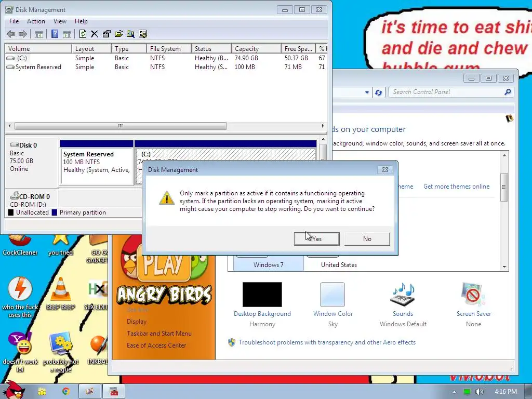Open the File menu in Disk Management
Screen dimensions: 532x399
click(14, 21)
